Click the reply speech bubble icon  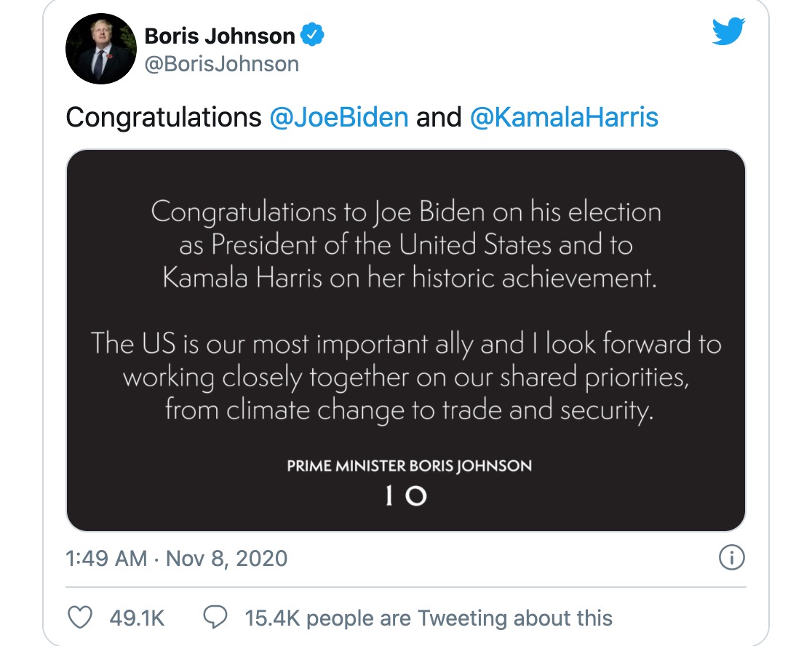(215, 618)
